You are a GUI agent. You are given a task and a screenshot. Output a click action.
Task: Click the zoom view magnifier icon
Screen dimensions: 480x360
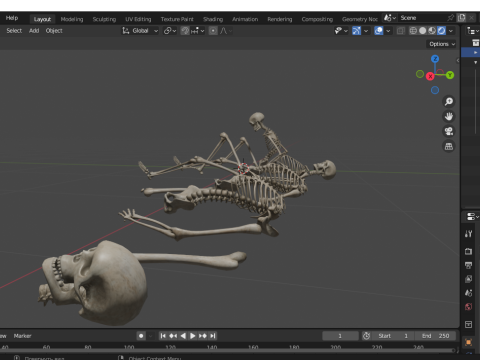pos(449,102)
